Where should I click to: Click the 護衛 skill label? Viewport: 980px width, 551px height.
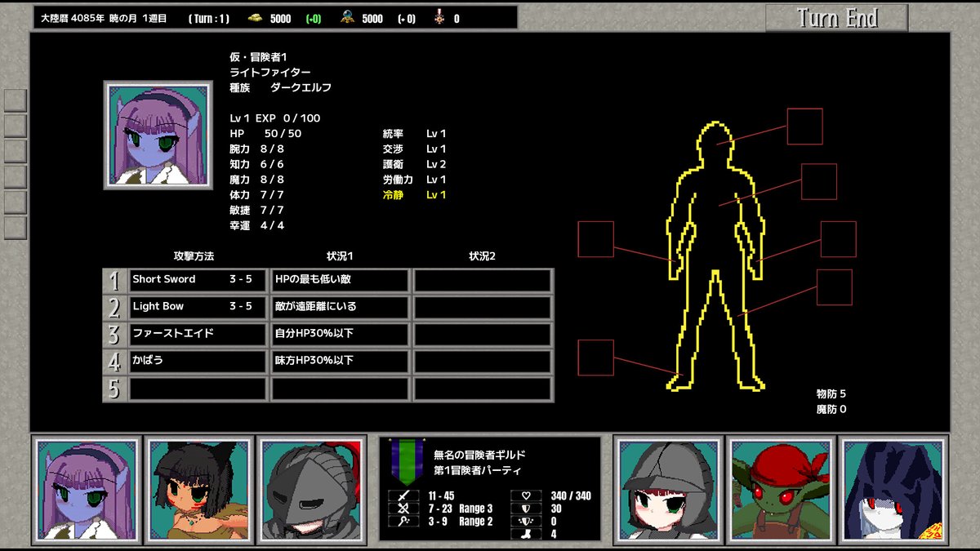(x=393, y=164)
